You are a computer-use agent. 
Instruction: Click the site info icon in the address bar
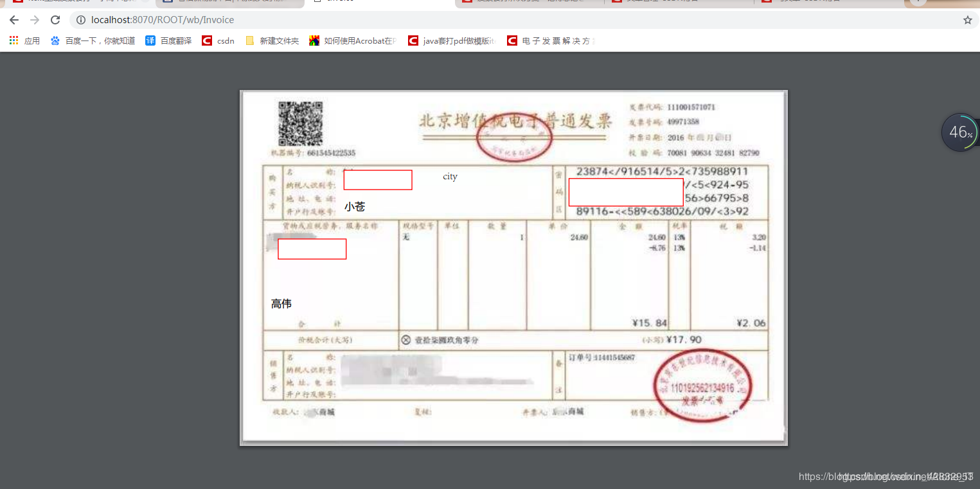[x=80, y=20]
